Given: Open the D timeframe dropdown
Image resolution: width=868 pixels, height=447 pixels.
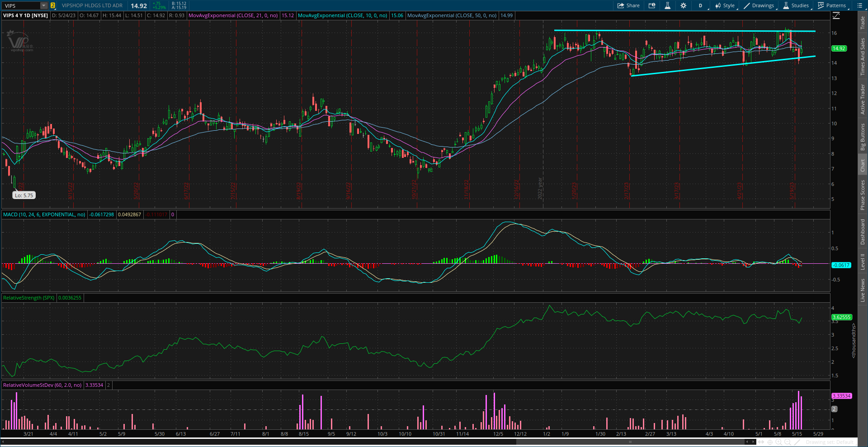Looking at the screenshot, I should [701, 5].
